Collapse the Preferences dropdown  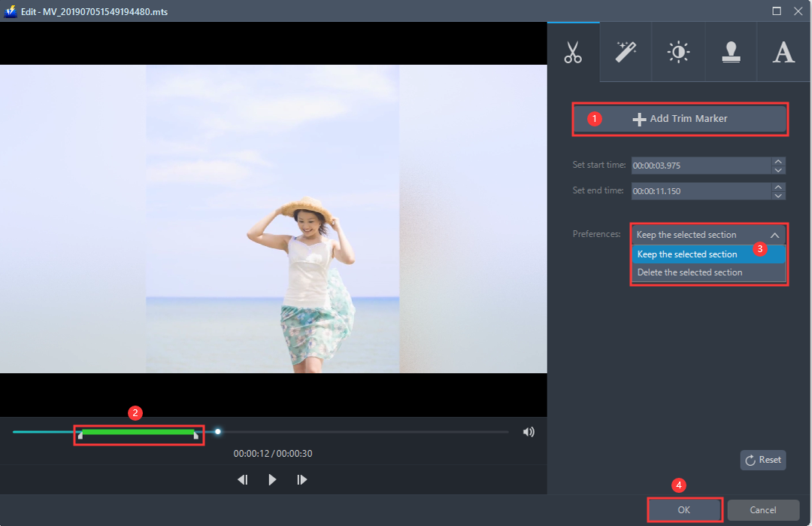[x=778, y=234]
